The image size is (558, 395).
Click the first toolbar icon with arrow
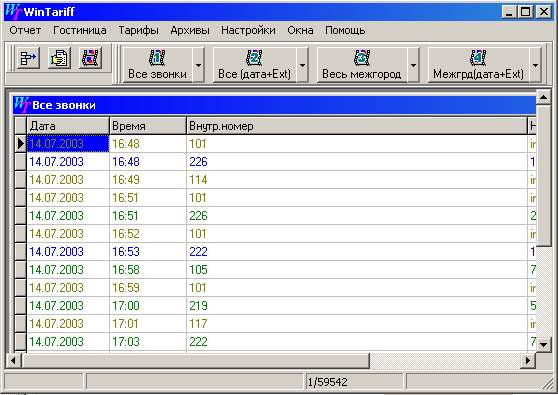[28, 58]
